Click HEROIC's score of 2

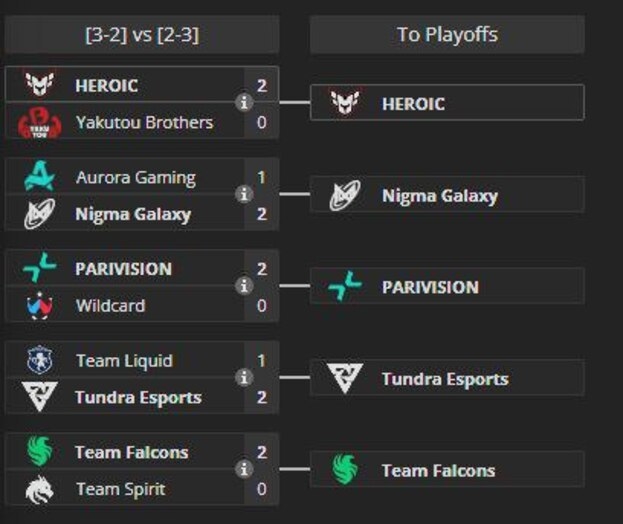(262, 86)
